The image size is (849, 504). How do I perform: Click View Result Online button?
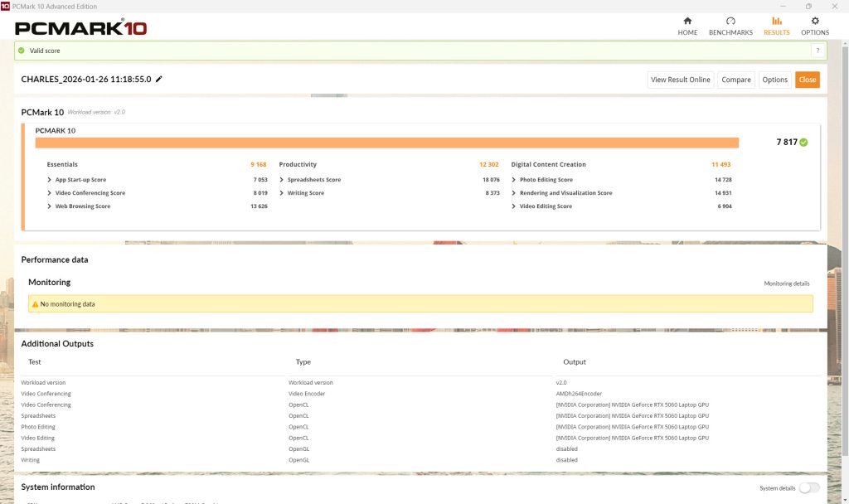click(680, 80)
